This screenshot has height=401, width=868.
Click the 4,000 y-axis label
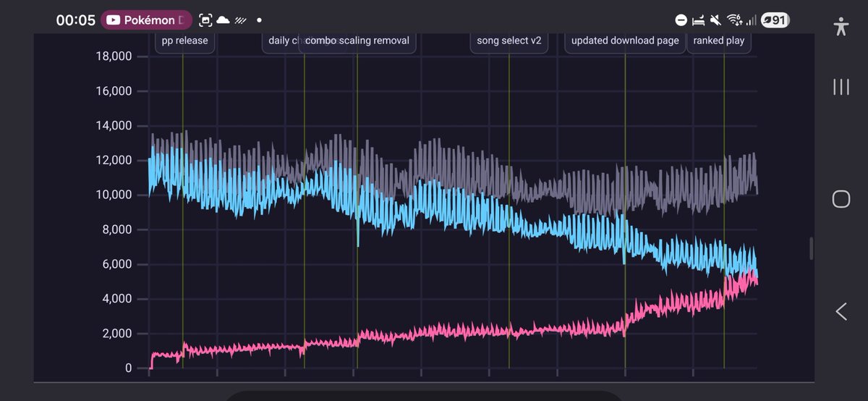coord(116,300)
